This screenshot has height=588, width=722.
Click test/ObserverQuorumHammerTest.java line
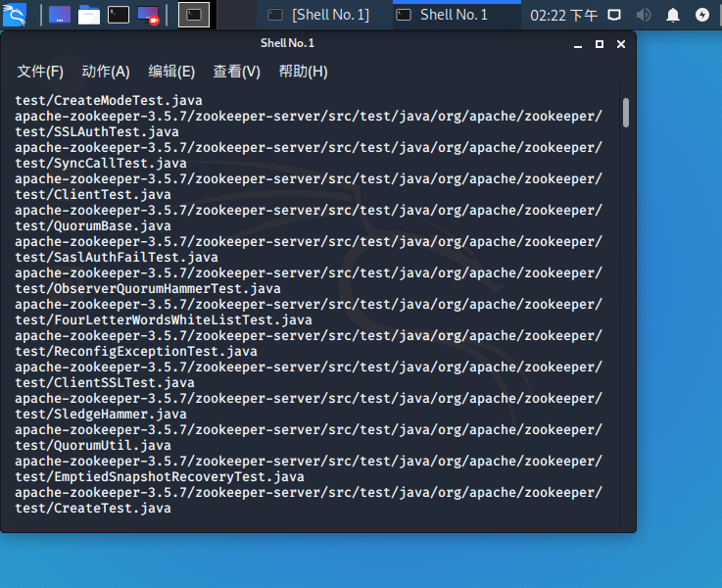click(148, 288)
